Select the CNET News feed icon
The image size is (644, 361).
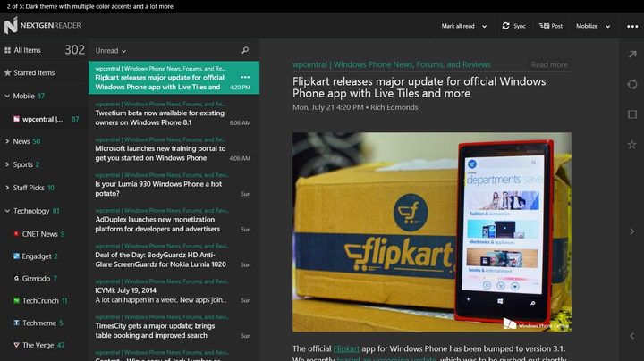click(x=16, y=234)
